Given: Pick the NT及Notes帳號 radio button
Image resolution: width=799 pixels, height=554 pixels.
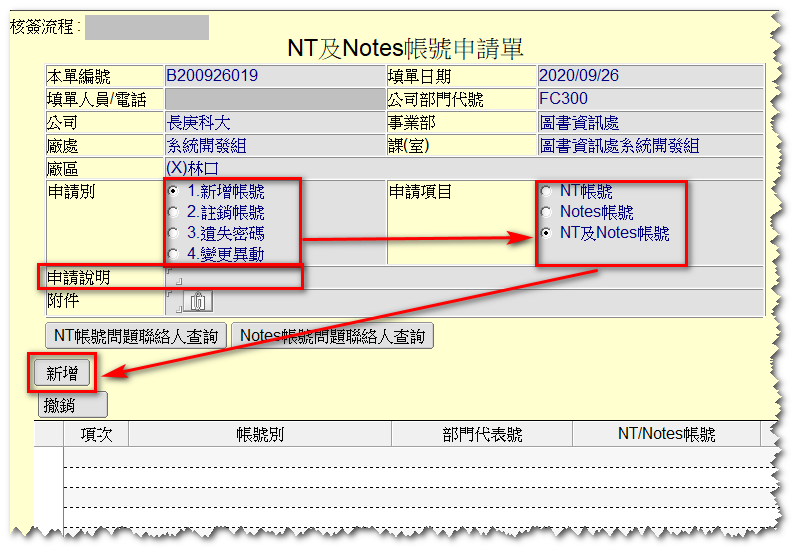Looking at the screenshot, I should 546,233.
